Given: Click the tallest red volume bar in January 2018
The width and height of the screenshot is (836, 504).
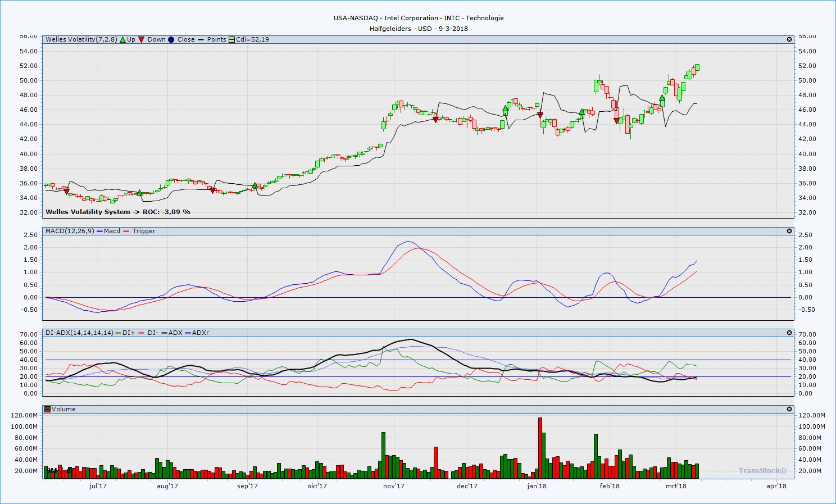Looking at the screenshot, I should (540, 448).
